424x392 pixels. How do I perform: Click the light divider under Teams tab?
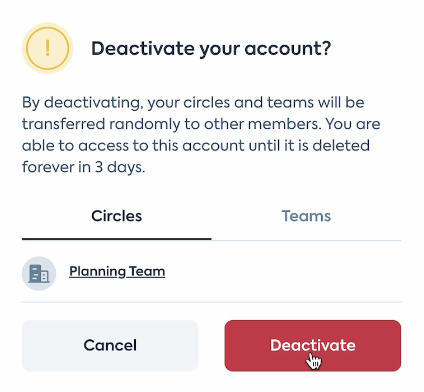click(x=306, y=240)
